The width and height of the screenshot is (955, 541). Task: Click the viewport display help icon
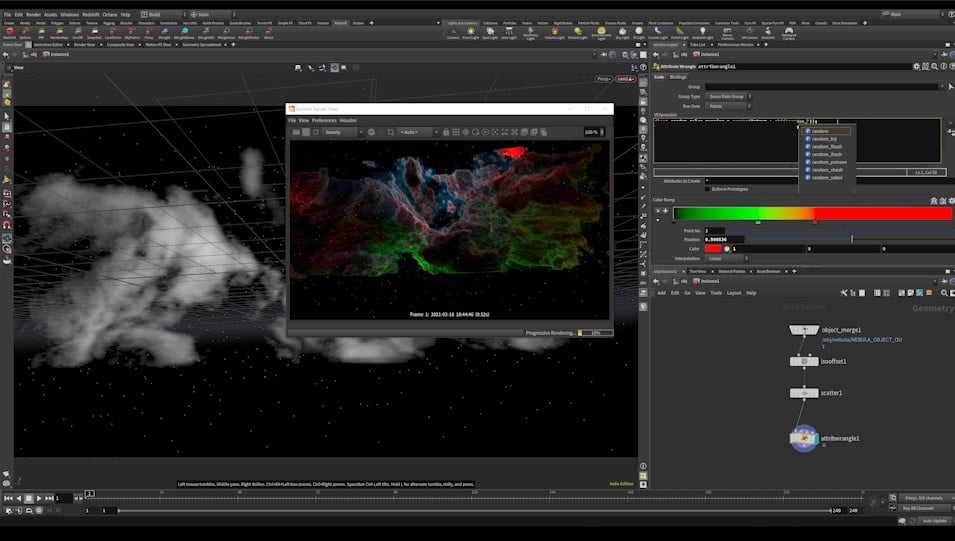[643, 68]
